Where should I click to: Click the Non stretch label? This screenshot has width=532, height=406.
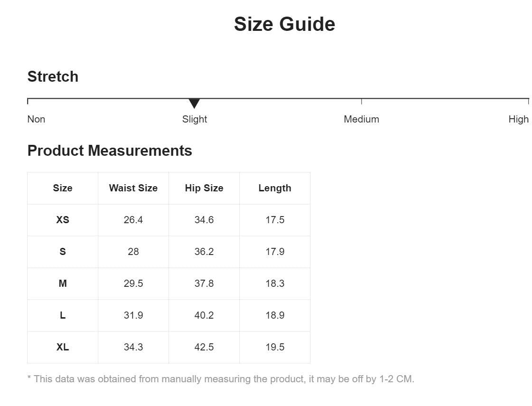coord(36,119)
